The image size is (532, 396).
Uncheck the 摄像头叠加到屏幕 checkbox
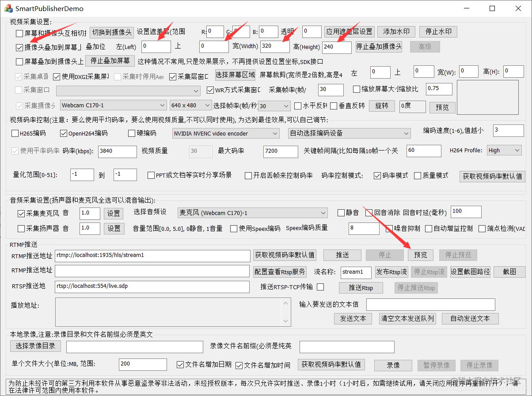[x=19, y=47]
